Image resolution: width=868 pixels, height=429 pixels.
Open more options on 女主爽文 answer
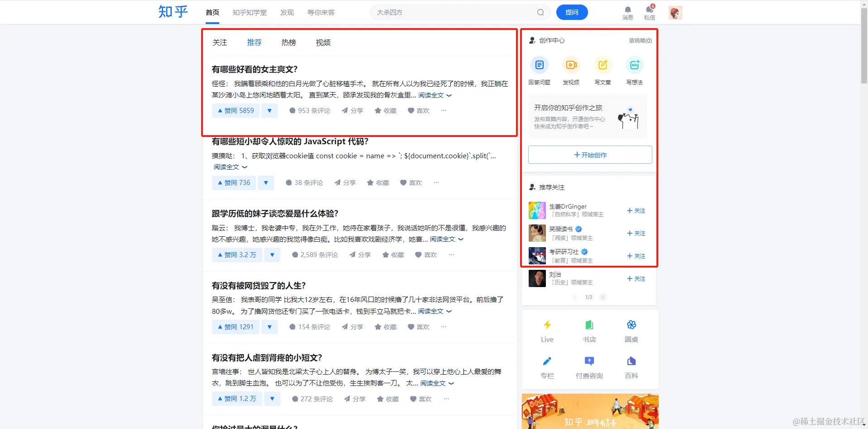click(444, 110)
